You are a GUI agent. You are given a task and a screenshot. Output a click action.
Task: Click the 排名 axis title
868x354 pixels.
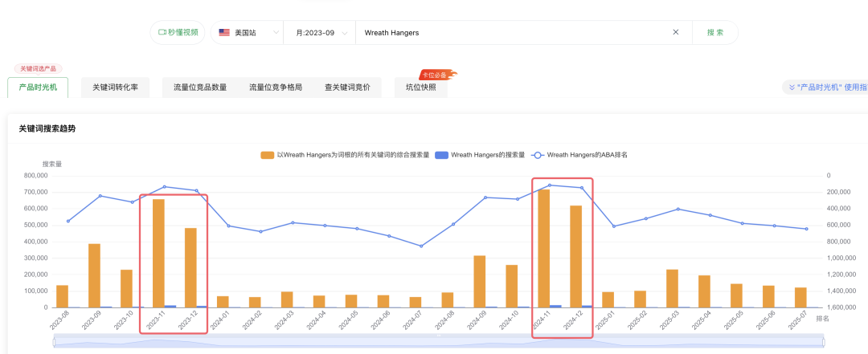(x=823, y=319)
